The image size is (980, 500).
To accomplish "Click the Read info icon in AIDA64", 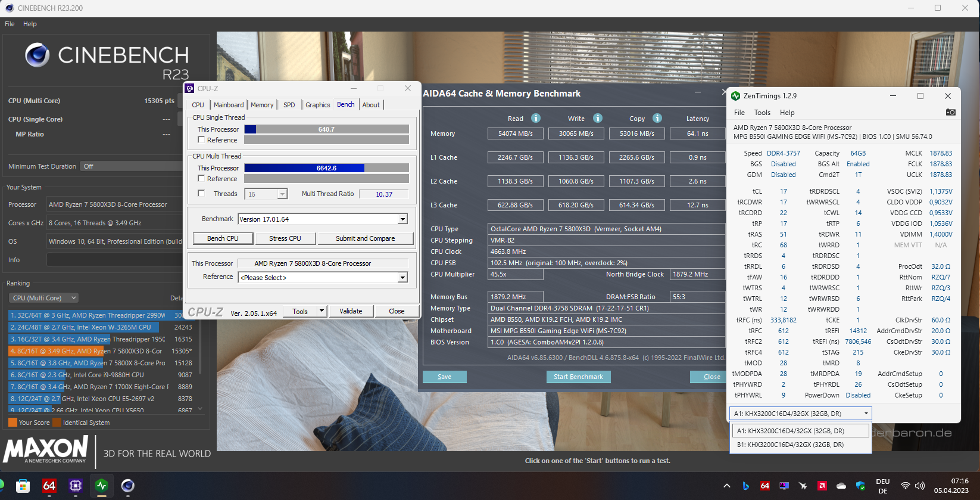I will point(536,118).
